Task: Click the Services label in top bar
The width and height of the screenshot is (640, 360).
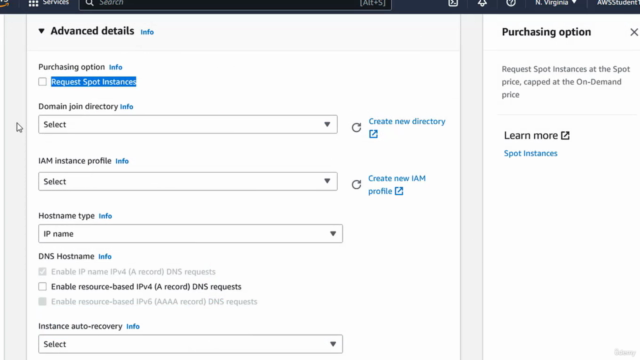Action: click(x=56, y=2)
